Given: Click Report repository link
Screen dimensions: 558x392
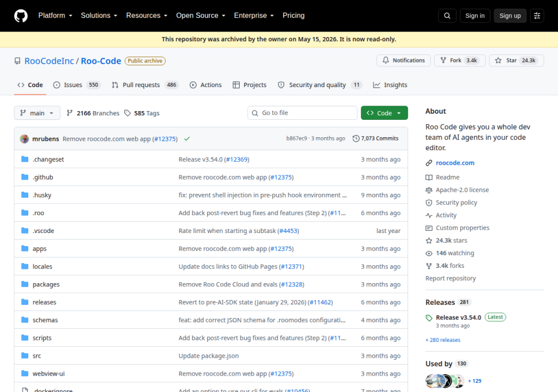Looking at the screenshot, I should click(451, 279).
